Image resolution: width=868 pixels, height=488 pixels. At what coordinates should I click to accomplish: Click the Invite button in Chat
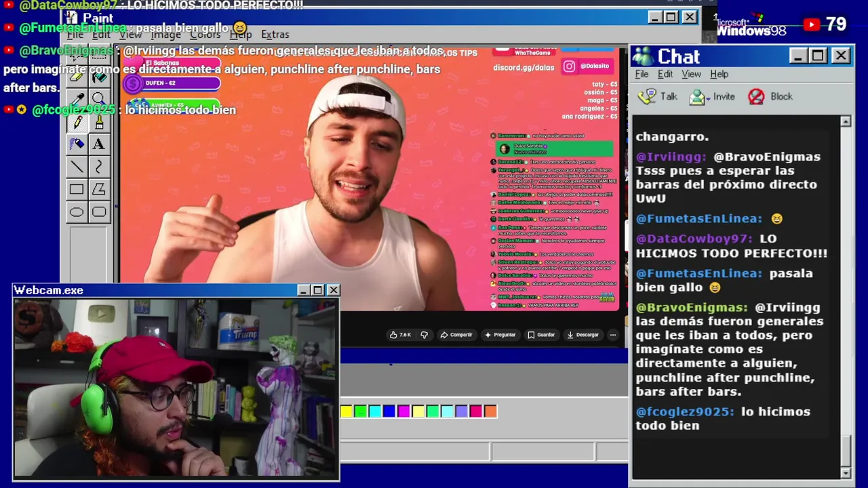pos(712,97)
